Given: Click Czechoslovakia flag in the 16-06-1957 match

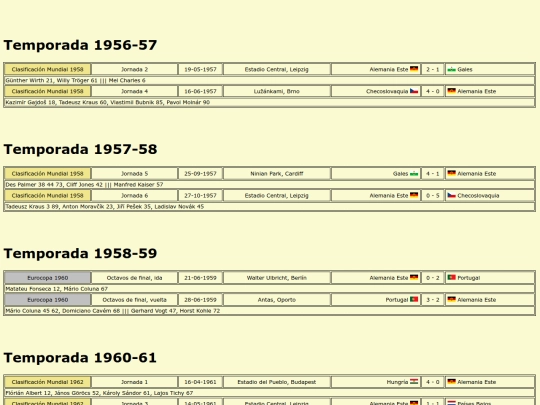Looking at the screenshot, I should click(414, 91).
